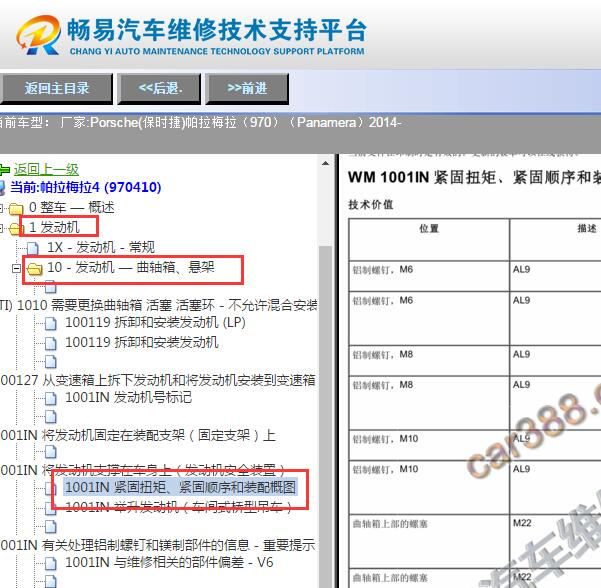Viewport: 601px width, 588px height.
Task: Click the page icon of 1X - 发动机 - 常规
Action: [x=33, y=248]
